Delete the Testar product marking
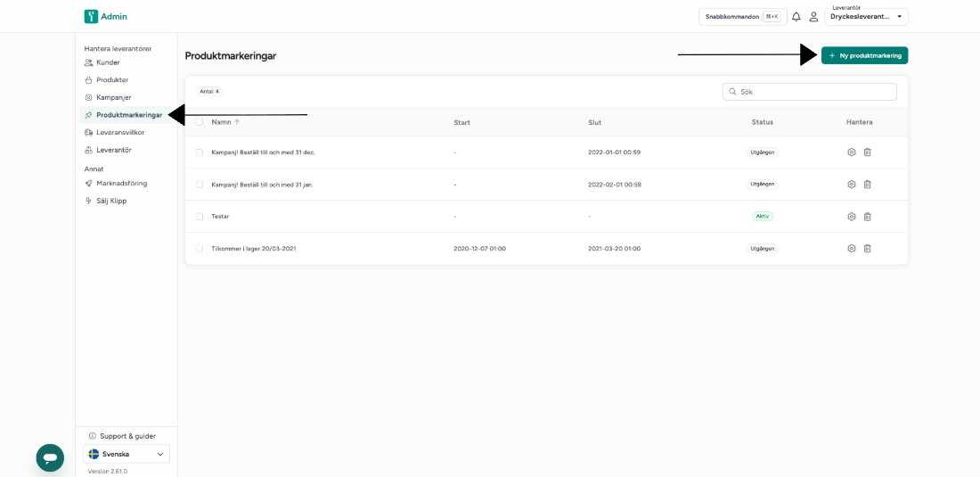The width and height of the screenshot is (980, 477). coord(868,217)
